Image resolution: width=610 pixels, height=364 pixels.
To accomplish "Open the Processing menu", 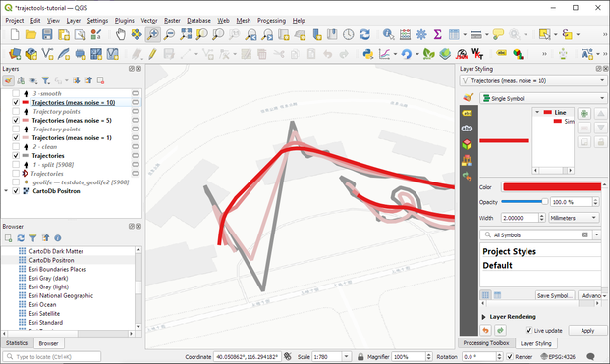I will pos(271,21).
